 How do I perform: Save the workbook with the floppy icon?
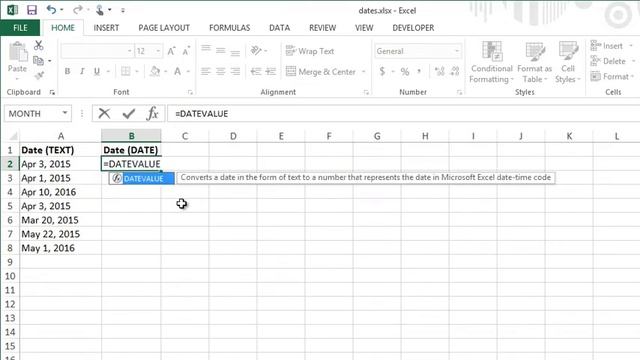(x=31, y=10)
